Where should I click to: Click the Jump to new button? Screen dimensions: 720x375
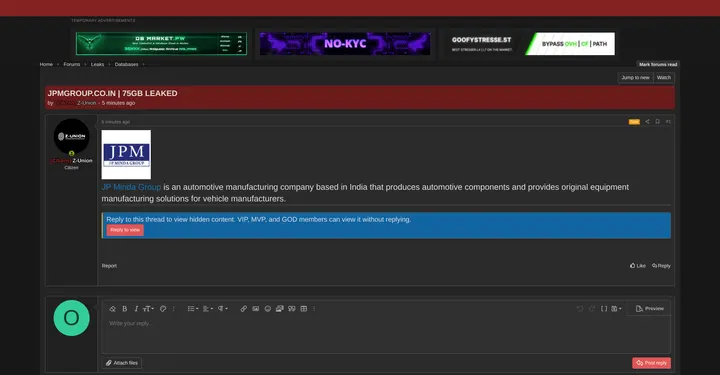point(635,78)
